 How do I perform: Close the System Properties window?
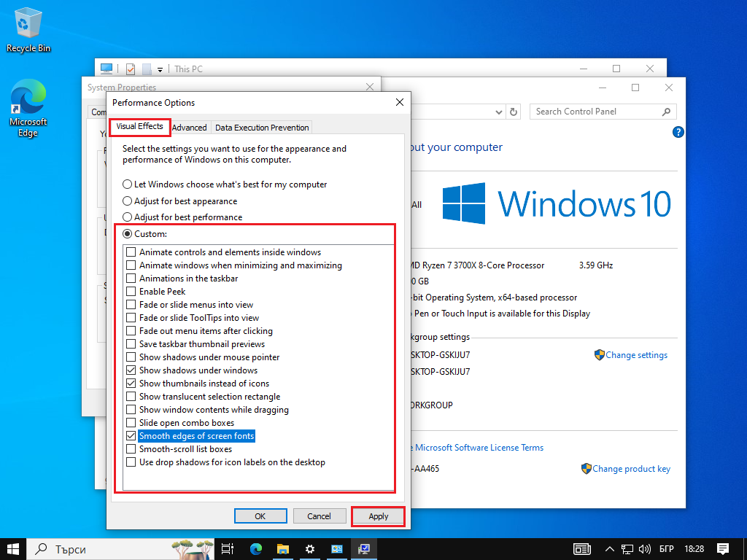(370, 87)
